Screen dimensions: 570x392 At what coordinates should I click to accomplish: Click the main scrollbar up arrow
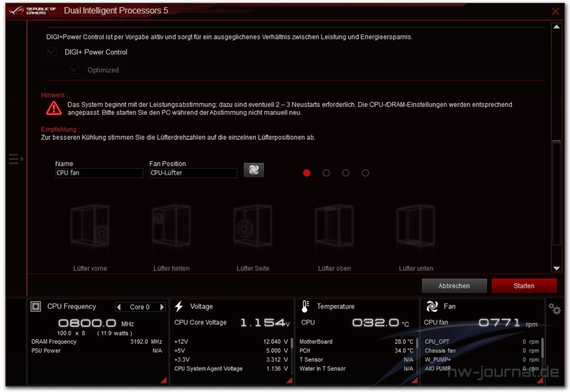pyautogui.click(x=557, y=27)
